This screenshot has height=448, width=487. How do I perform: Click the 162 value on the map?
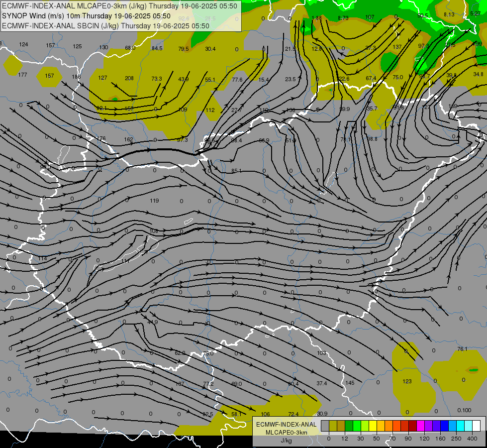pyautogui.click(x=128, y=139)
